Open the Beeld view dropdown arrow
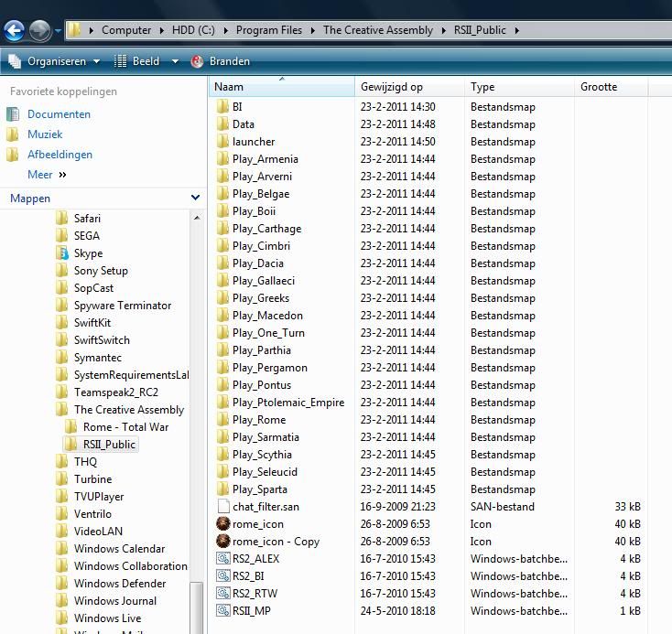This screenshot has width=672, height=634. tap(175, 61)
